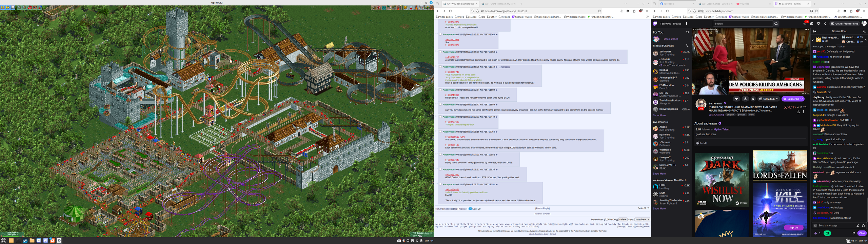
Task: Open the three-dot menu next to Browse
Action: pyautogui.click(x=687, y=24)
